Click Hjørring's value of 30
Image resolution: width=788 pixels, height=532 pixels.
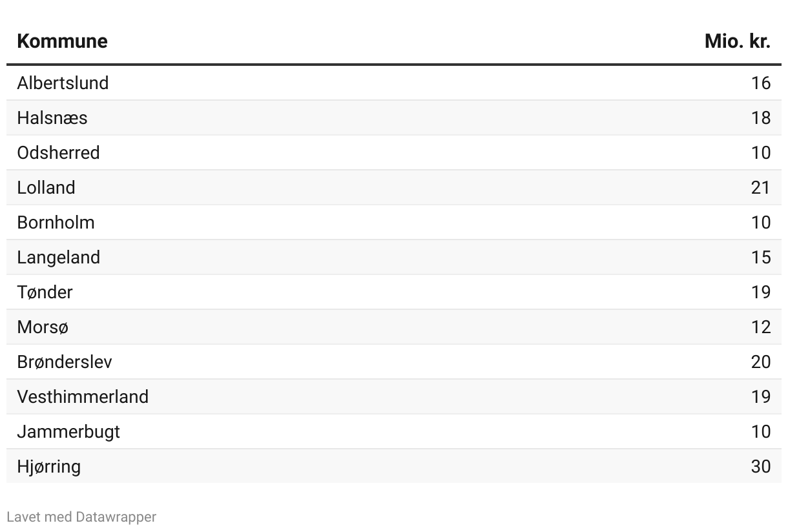[x=761, y=466]
